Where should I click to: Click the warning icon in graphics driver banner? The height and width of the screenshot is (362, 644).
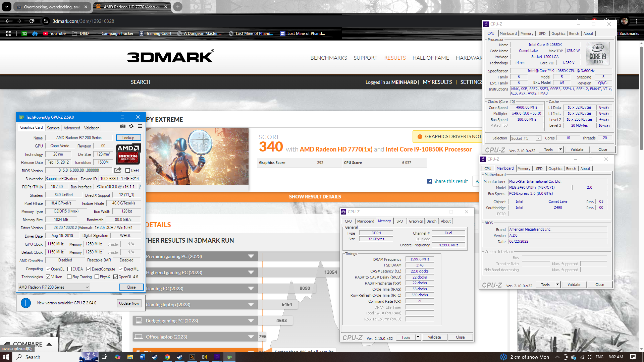click(420, 137)
